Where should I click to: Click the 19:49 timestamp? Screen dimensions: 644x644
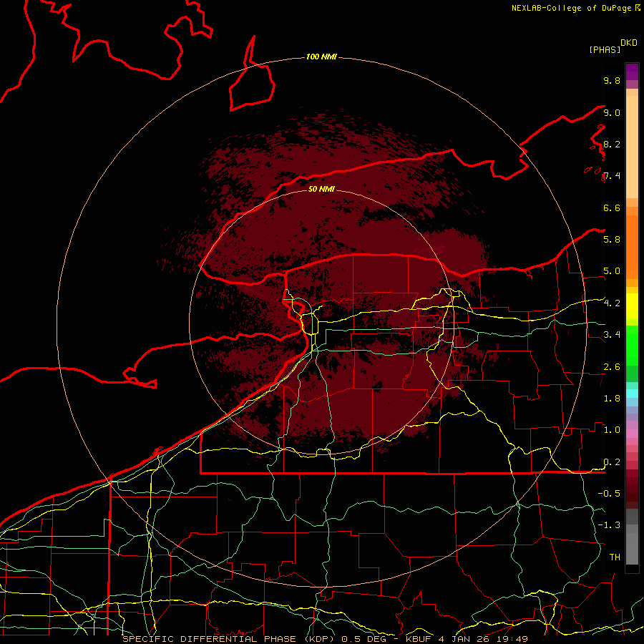pos(512,639)
